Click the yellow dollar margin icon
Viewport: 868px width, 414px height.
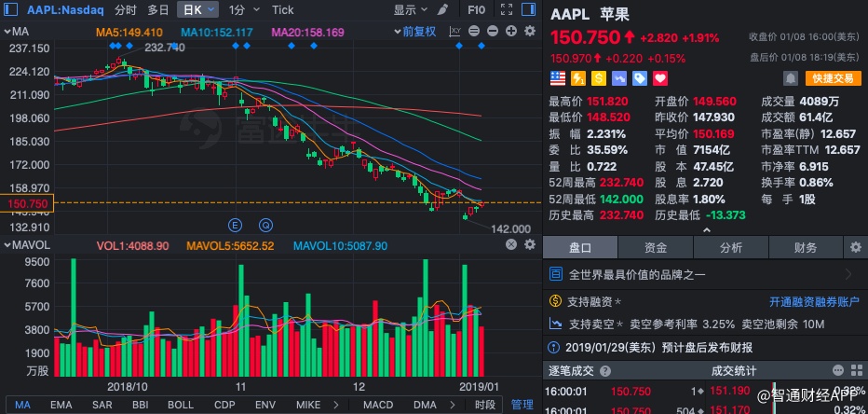(599, 78)
